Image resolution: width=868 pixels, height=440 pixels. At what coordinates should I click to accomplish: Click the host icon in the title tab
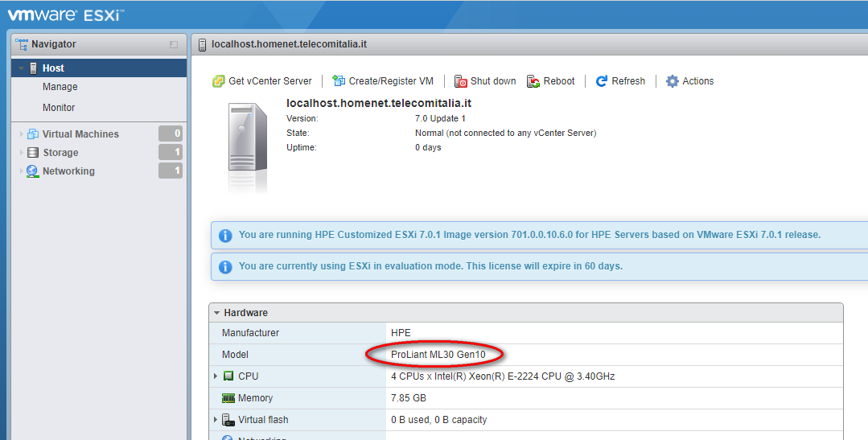point(202,44)
